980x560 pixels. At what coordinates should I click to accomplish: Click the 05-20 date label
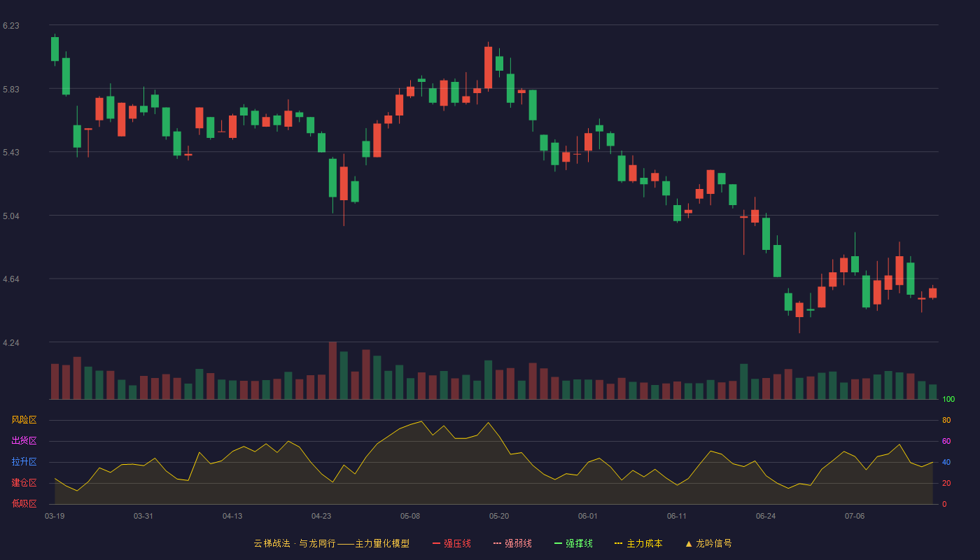[x=499, y=516]
